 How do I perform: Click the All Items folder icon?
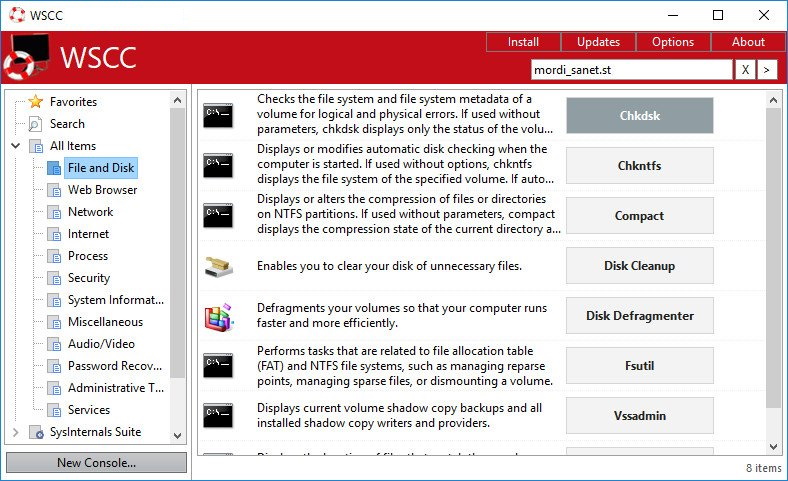pyautogui.click(x=36, y=146)
